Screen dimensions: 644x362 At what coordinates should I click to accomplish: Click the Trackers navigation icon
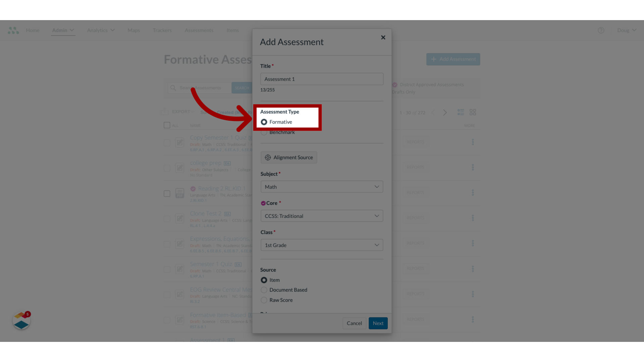pos(162,30)
